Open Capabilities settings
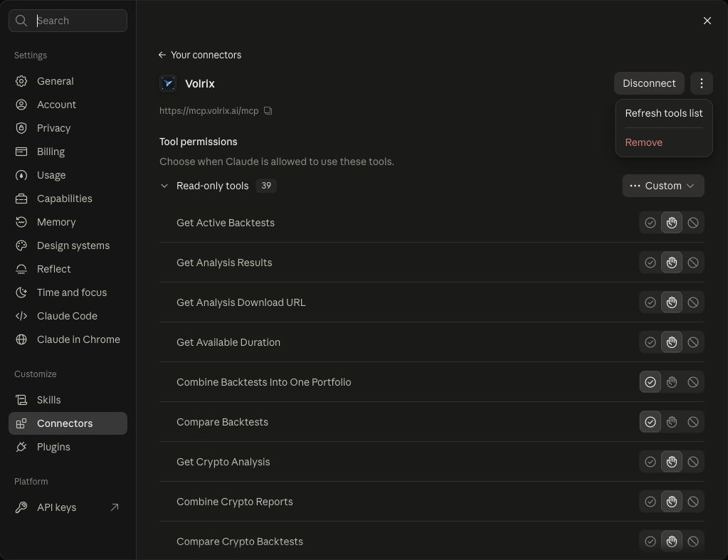This screenshot has width=728, height=560. [x=68, y=199]
